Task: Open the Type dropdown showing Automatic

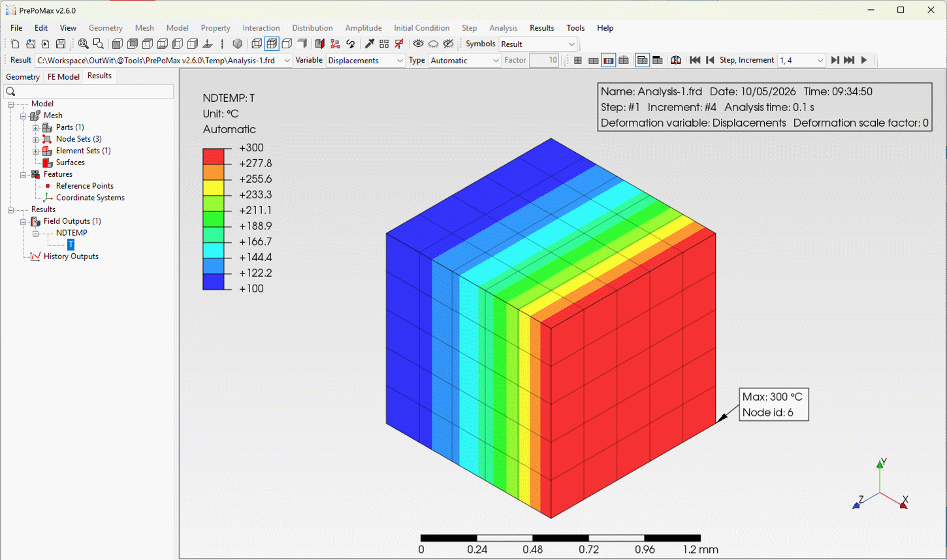Action: click(464, 60)
